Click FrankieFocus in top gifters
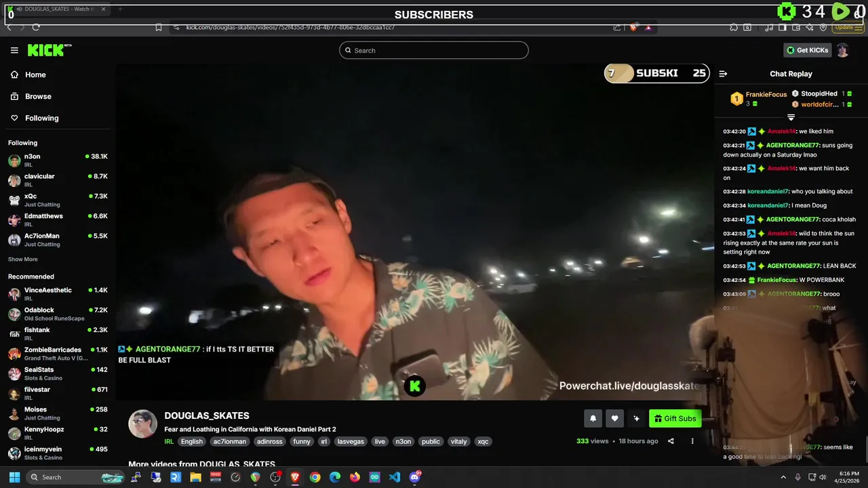The image size is (868, 488). pos(766,94)
